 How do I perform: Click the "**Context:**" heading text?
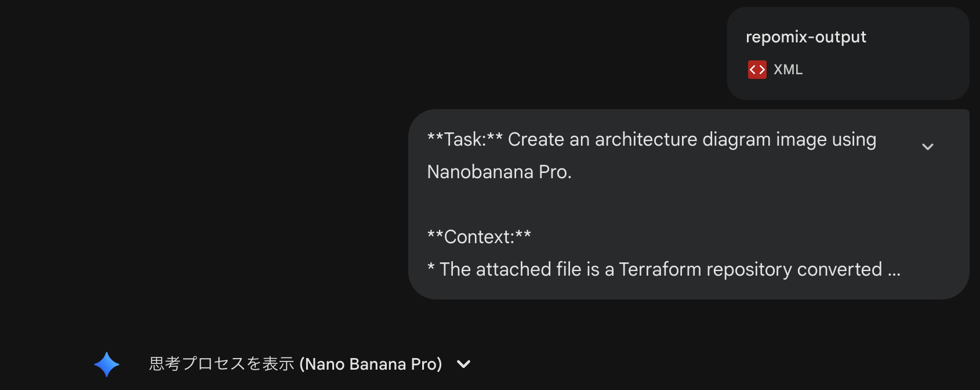[479, 237]
